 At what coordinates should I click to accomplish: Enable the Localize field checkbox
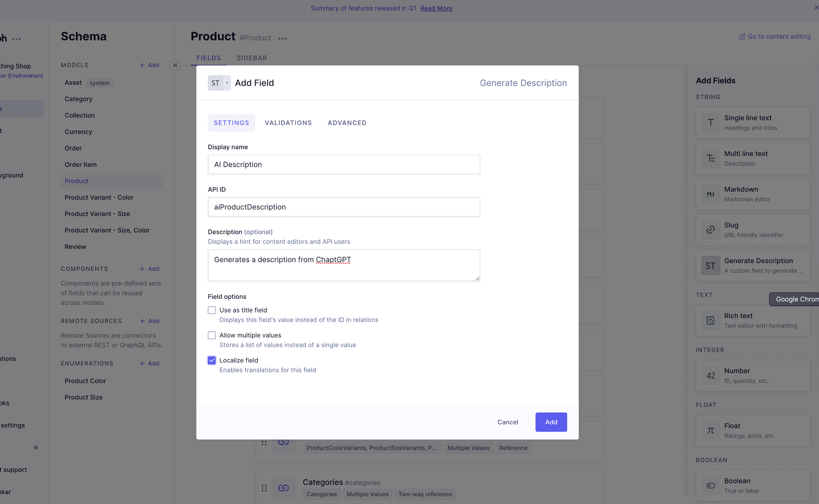click(x=212, y=360)
